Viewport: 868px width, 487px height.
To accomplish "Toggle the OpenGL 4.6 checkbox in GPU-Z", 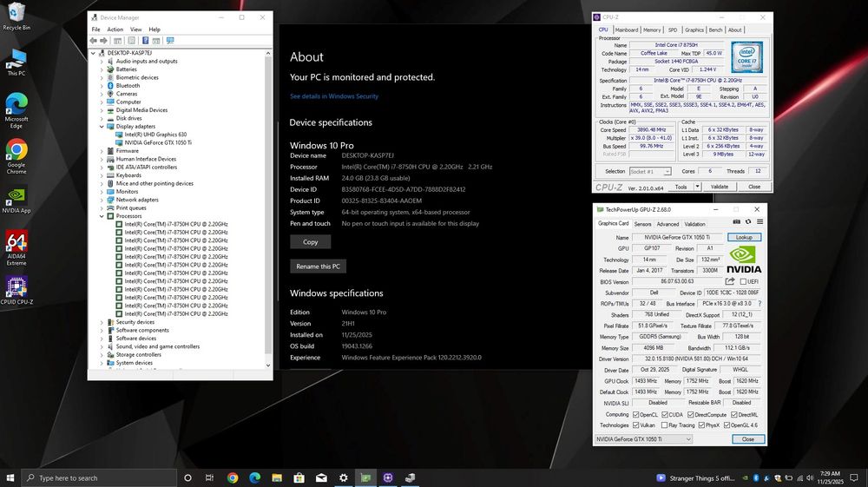I will click(727, 425).
